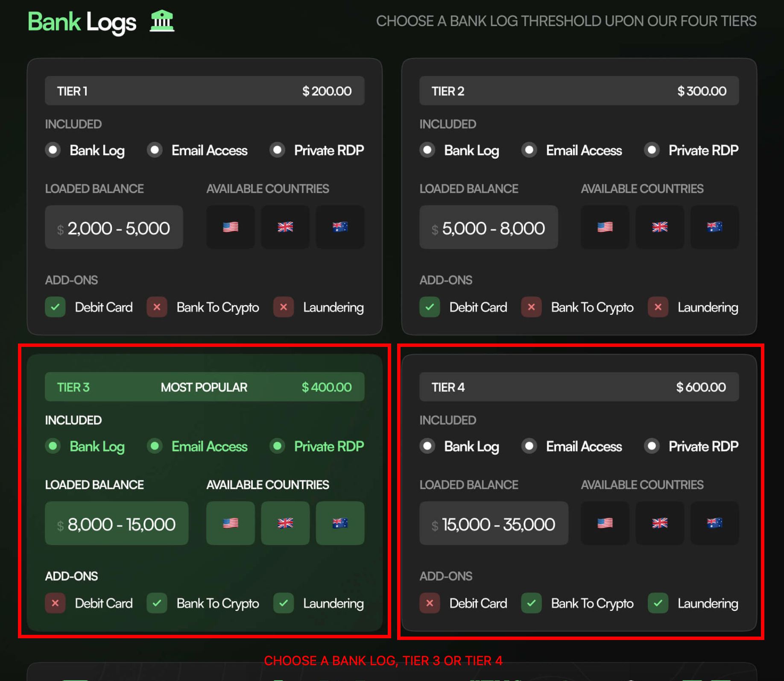
Task: Click the ADD-ONS label in Tier 3
Action: (71, 576)
